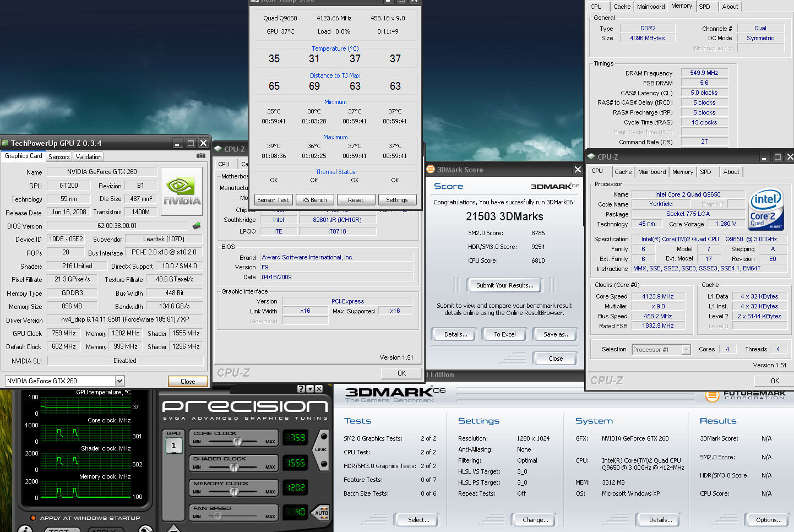Toggle the LINK clocks switch in Precision
Image resolution: width=794 pixels, height=532 pixels.
[321, 449]
